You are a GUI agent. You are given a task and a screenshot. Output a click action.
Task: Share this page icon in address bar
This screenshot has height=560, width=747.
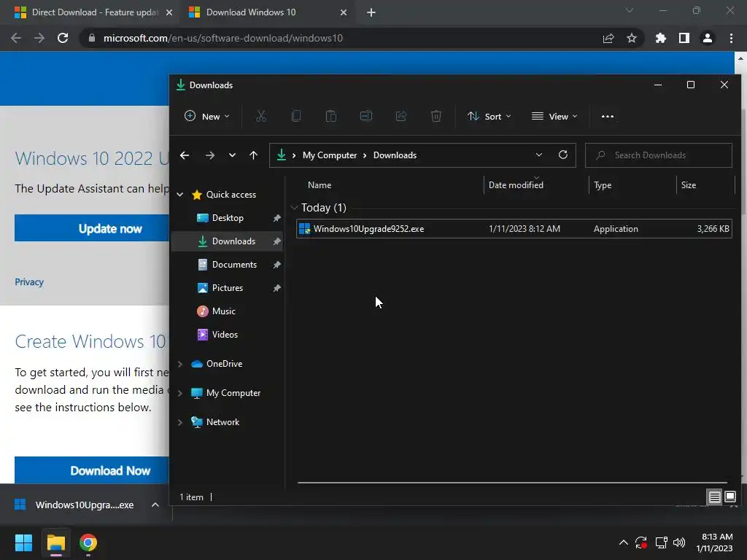click(608, 38)
